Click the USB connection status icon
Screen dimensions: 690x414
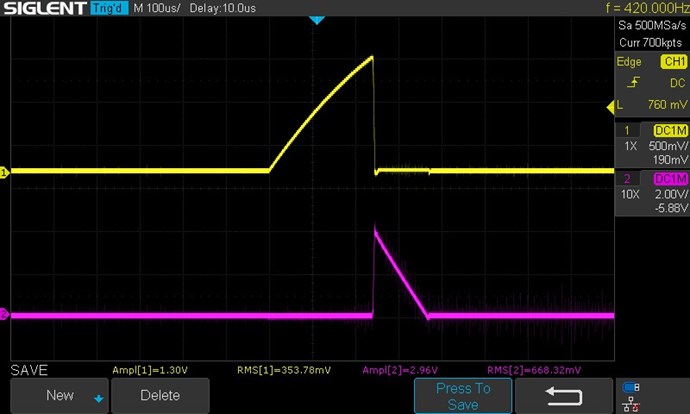(x=631, y=387)
